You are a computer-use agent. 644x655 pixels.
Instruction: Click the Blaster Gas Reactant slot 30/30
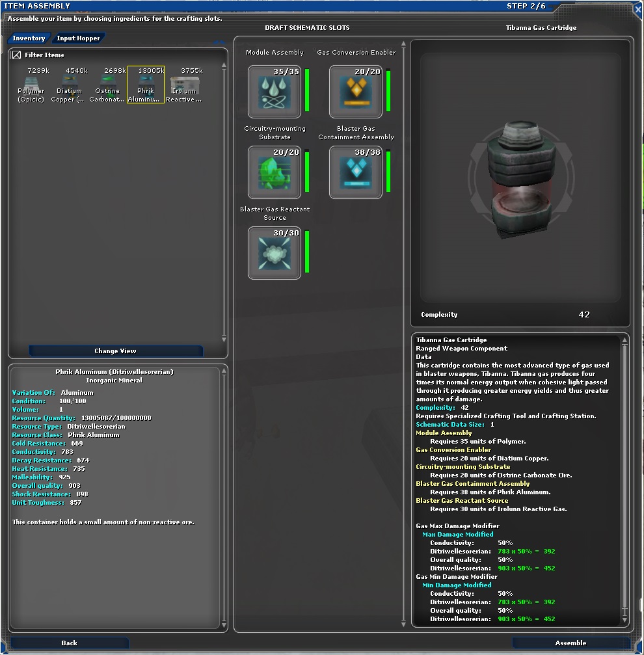(275, 253)
